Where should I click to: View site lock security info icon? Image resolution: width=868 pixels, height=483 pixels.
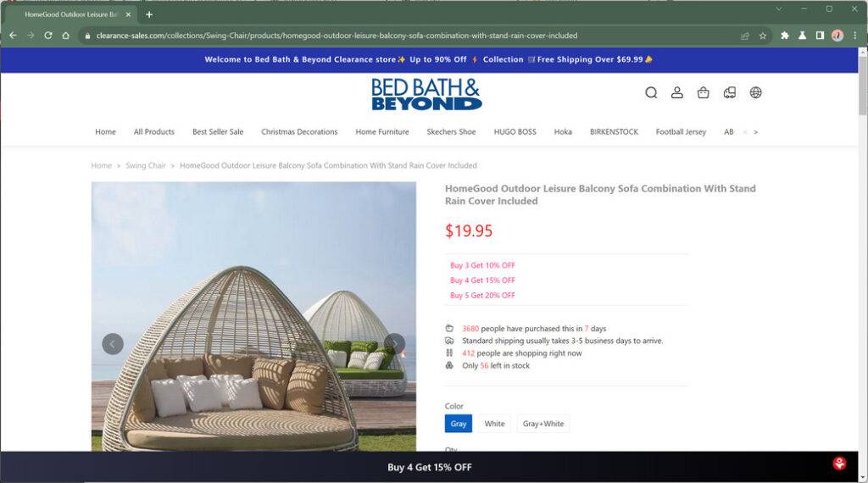point(87,36)
